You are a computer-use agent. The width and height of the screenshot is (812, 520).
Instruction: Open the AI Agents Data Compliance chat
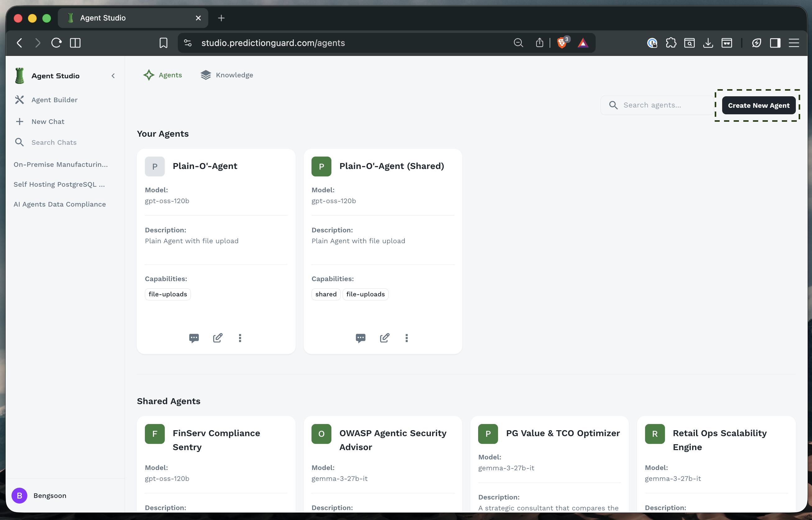click(59, 204)
